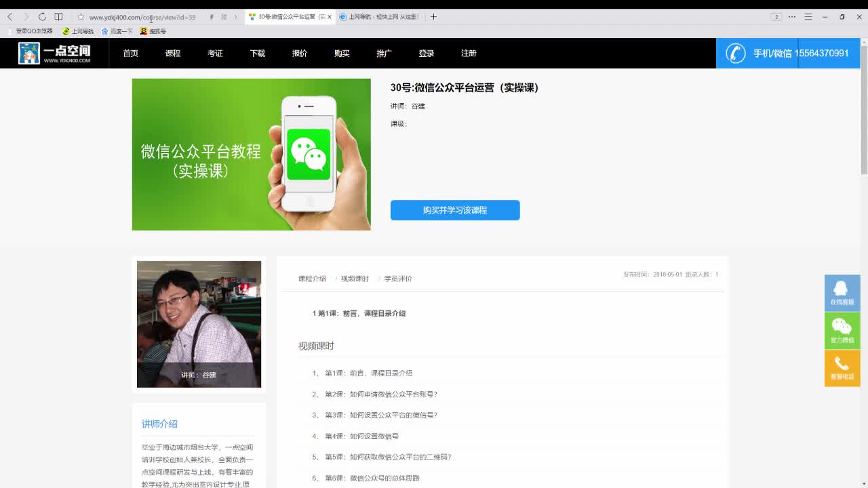Click the 购买并学习该课程 button
This screenshot has height=488, width=868.
455,210
